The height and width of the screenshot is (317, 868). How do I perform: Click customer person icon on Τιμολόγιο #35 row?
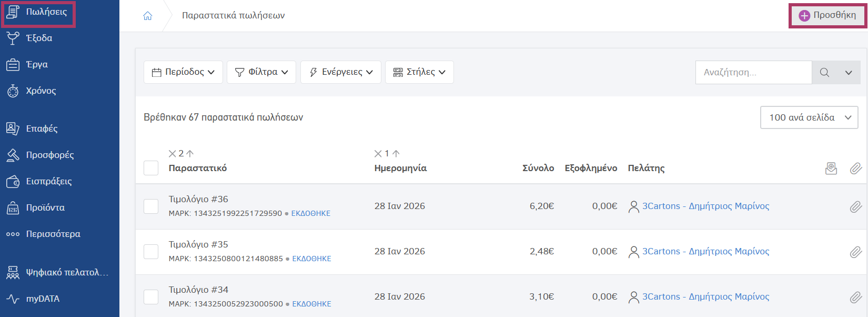tap(634, 252)
